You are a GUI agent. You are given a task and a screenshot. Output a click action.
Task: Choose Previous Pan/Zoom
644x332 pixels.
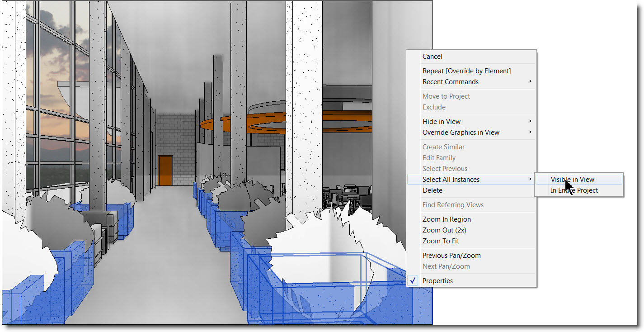pos(471,256)
